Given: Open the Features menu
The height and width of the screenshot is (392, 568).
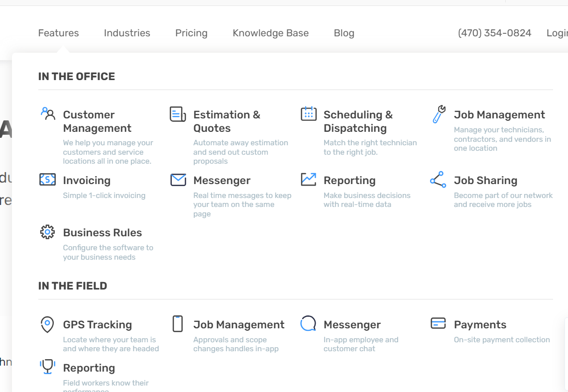Looking at the screenshot, I should [x=58, y=33].
